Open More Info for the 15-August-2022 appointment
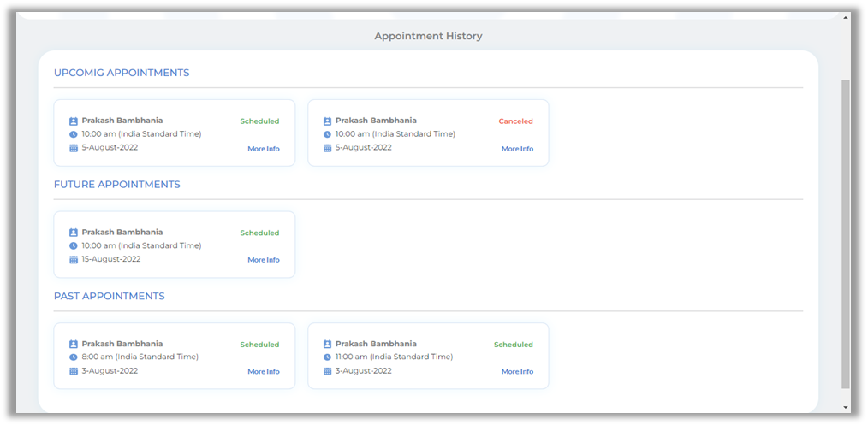868x425 pixels. click(264, 260)
